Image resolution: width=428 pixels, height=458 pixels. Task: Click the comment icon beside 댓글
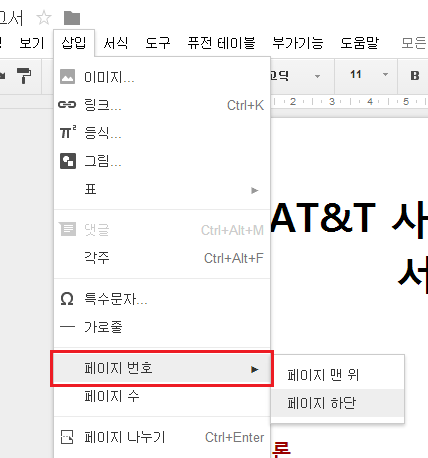pos(68,229)
